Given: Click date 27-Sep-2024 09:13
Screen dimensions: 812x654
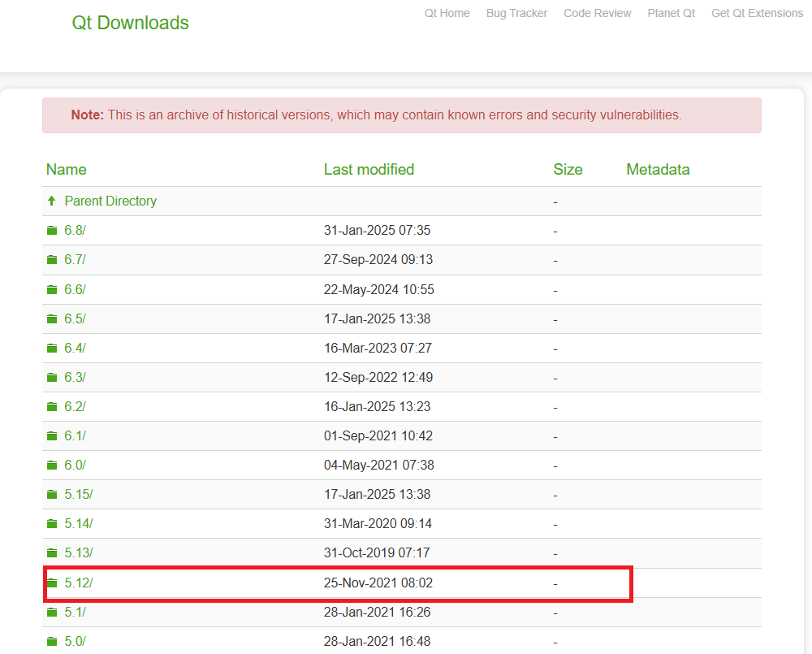Looking at the screenshot, I should [378, 260].
